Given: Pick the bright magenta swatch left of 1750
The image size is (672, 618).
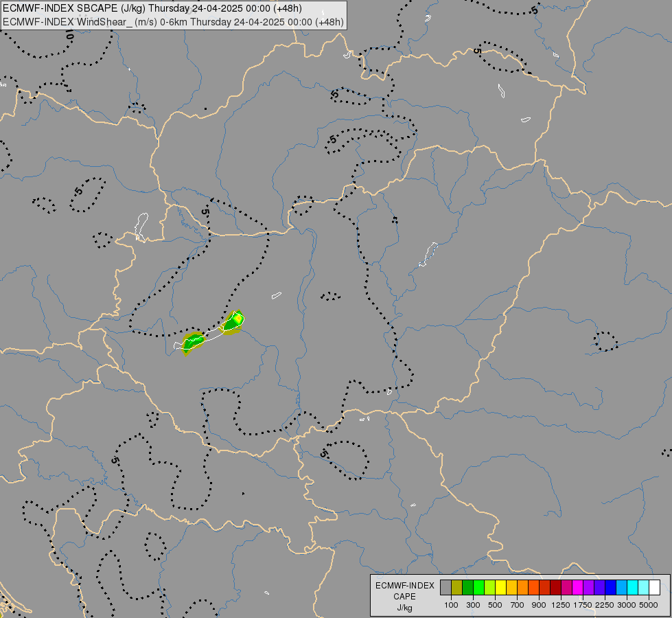Looking at the screenshot, I should 578,588.
